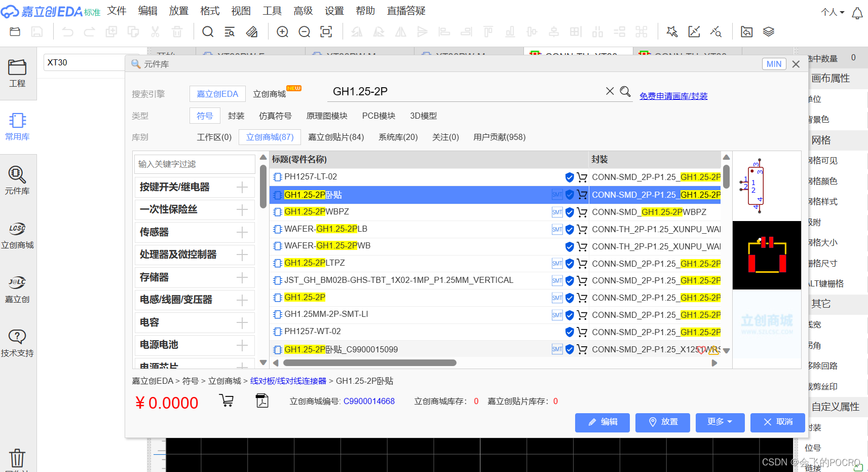Expand the 电容 category

(242, 322)
